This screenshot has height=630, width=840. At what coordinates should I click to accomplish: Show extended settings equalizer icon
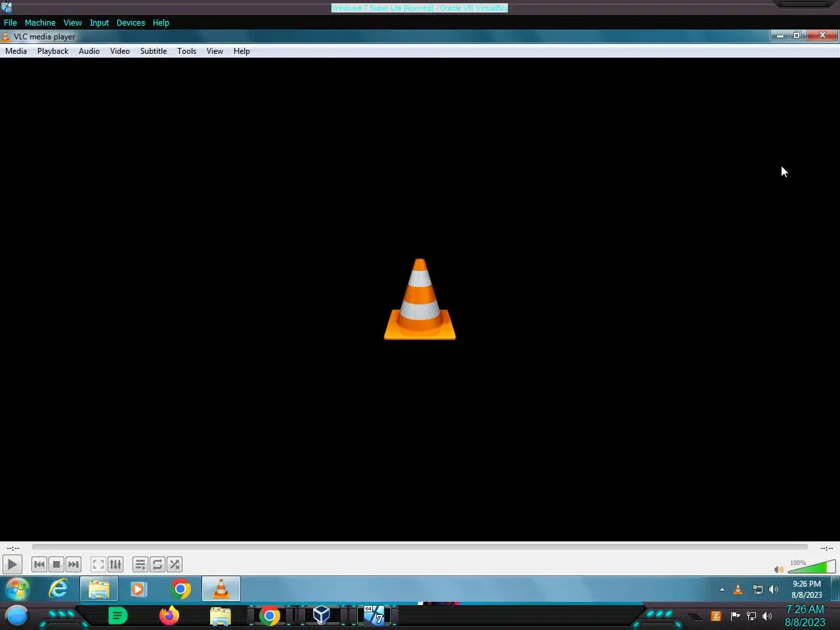click(x=115, y=564)
